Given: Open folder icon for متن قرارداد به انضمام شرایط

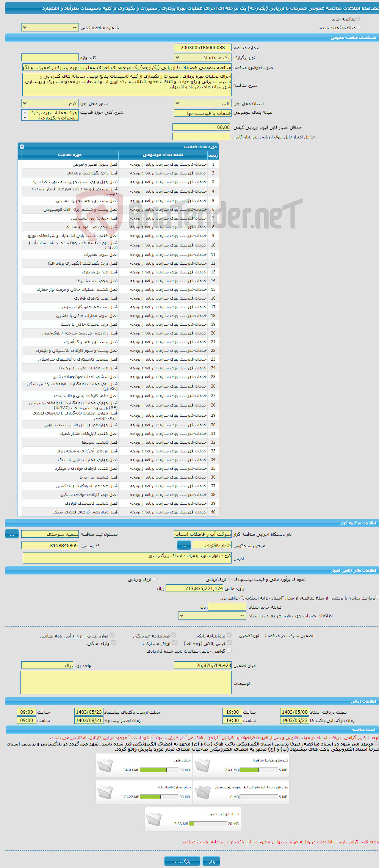Looking at the screenshot, I should point(202,793).
